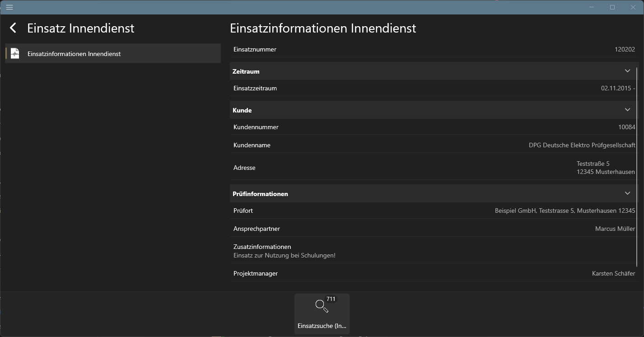Click the Einsatzzeitraum label

pyautogui.click(x=255, y=89)
